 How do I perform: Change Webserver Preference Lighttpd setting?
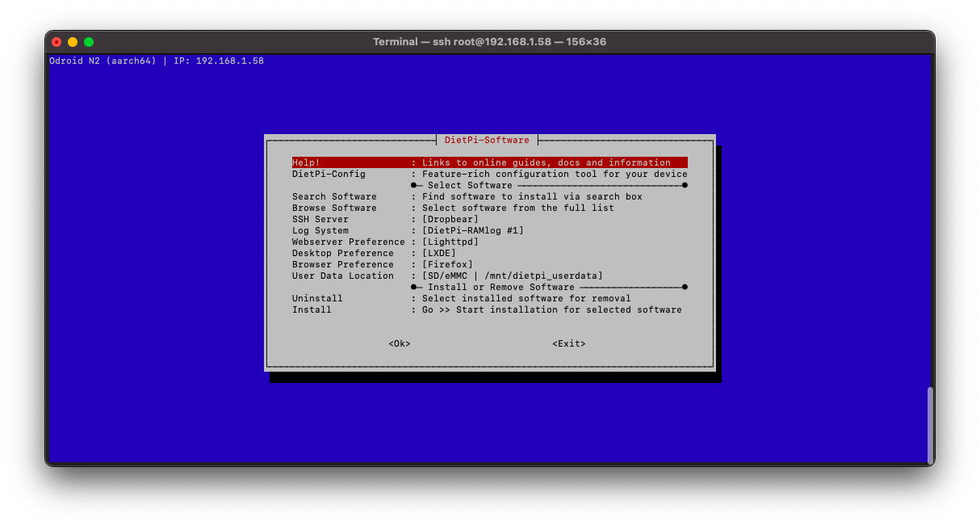tap(488, 242)
